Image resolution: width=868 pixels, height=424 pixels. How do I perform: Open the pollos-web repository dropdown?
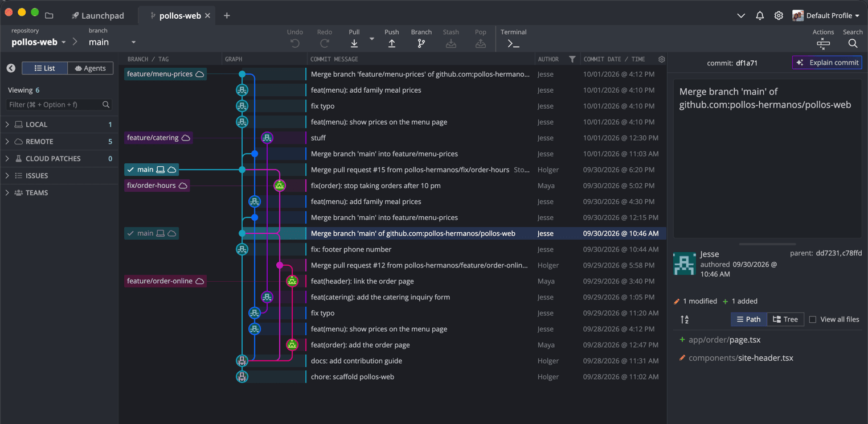point(63,42)
